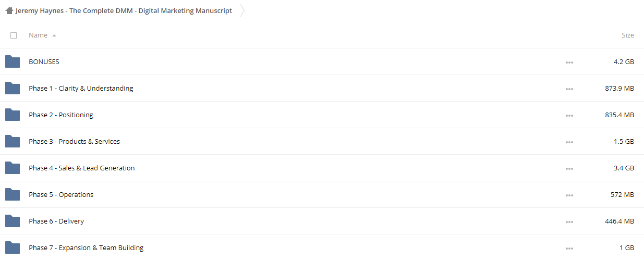Sort files by the Size column
This screenshot has height=260, width=644.
[628, 35]
